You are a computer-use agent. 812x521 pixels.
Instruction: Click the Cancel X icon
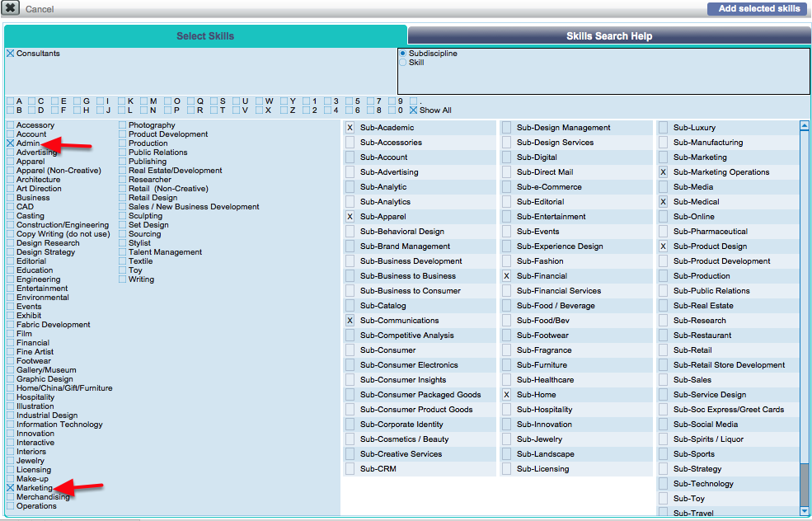tap(10, 8)
